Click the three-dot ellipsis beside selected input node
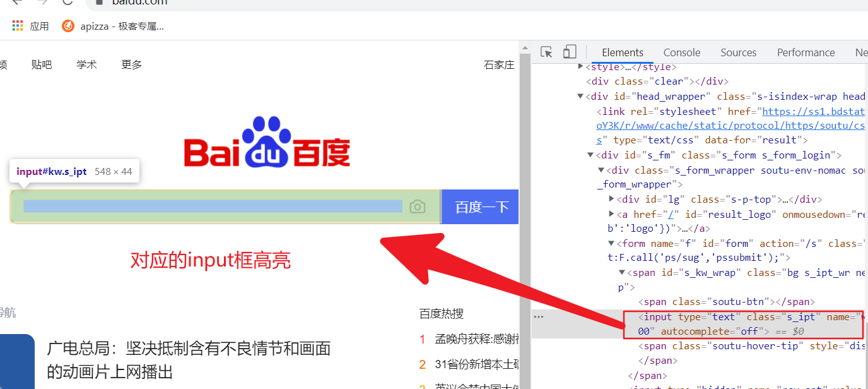Image resolution: width=868 pixels, height=389 pixels. click(x=538, y=317)
